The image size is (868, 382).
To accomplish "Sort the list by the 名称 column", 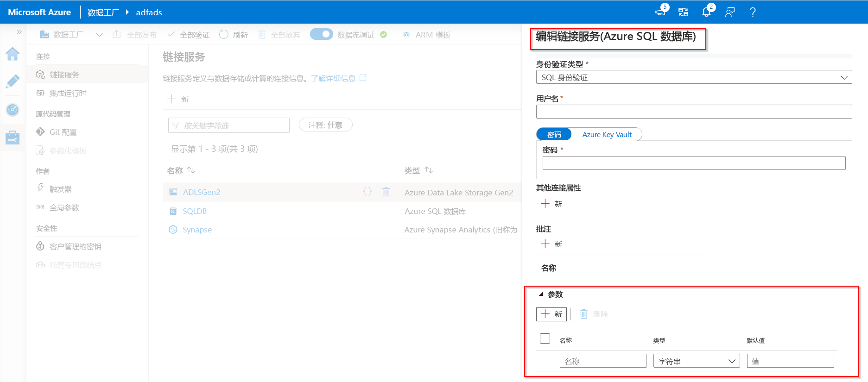I will pyautogui.click(x=181, y=170).
